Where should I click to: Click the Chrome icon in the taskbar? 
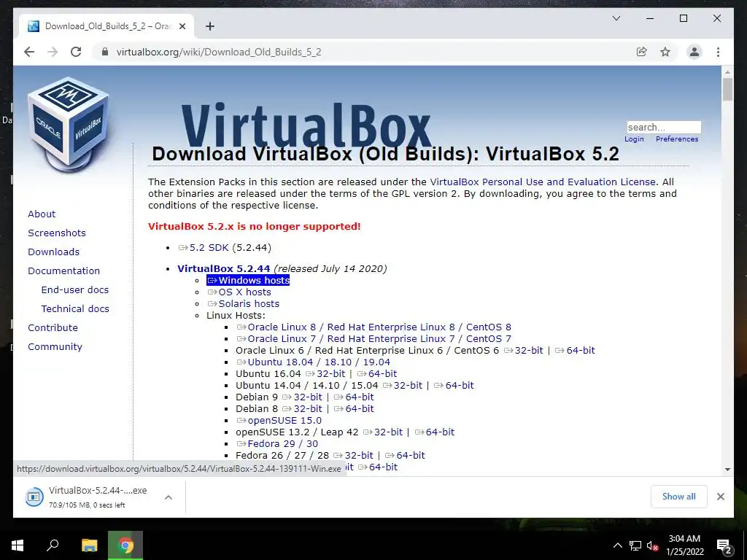click(125, 545)
